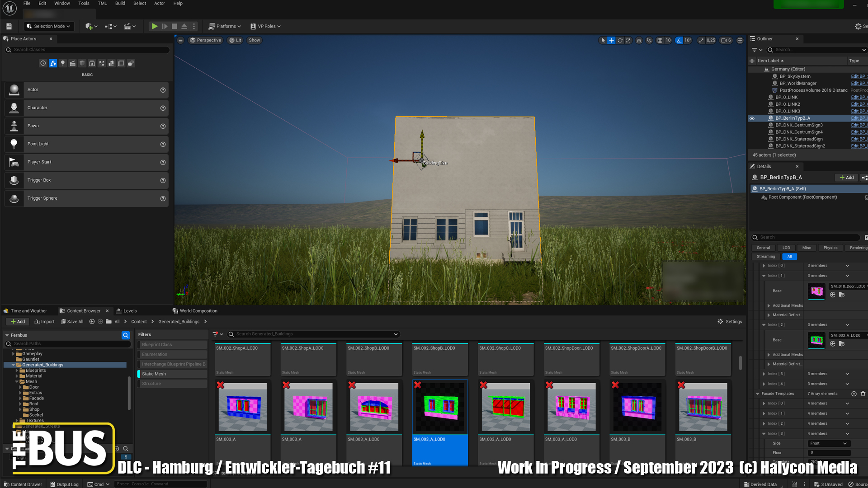Select the selected SM_003_A_LOD0 mesh thumbnail
Screen dimensions: 868x488
tap(440, 407)
